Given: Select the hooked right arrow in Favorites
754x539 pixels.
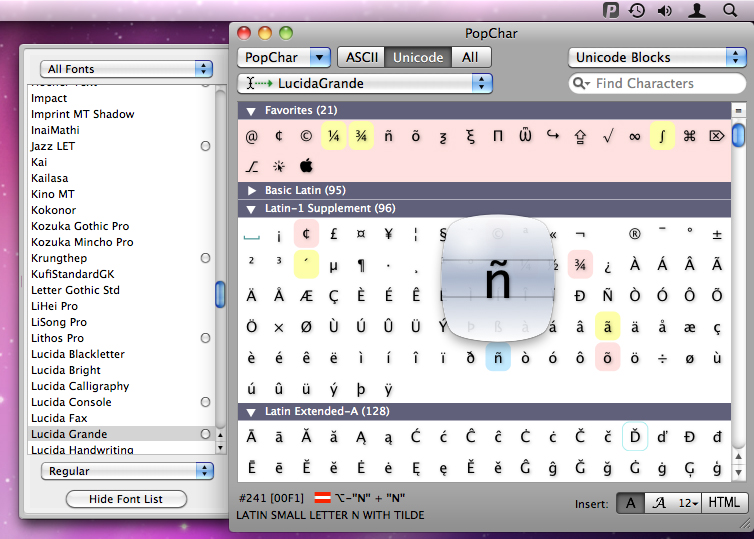Looking at the screenshot, I should coord(553,136).
